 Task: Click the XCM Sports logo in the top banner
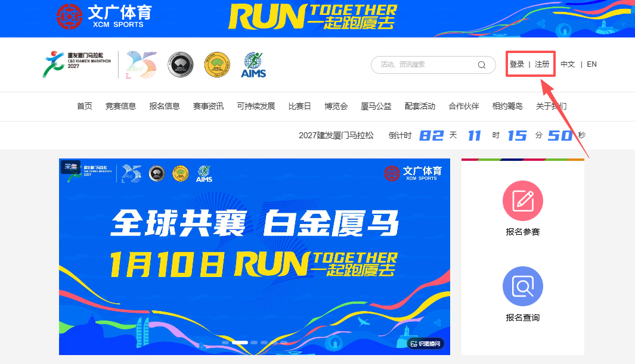(x=104, y=17)
